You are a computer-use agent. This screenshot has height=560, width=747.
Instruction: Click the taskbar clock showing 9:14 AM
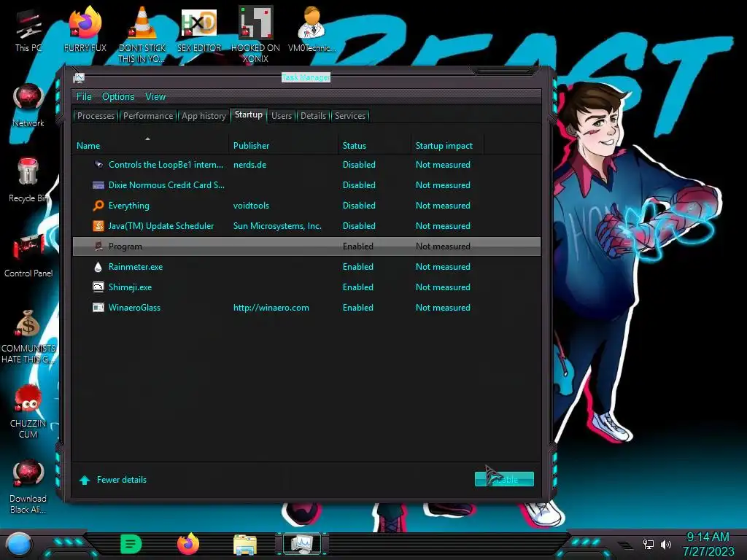click(708, 537)
